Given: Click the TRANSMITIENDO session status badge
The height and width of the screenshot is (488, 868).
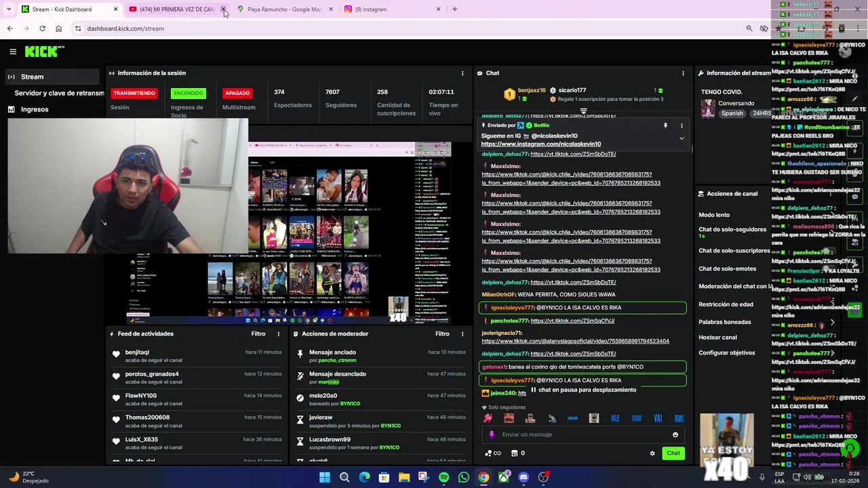Looking at the screenshot, I should pyautogui.click(x=134, y=93).
